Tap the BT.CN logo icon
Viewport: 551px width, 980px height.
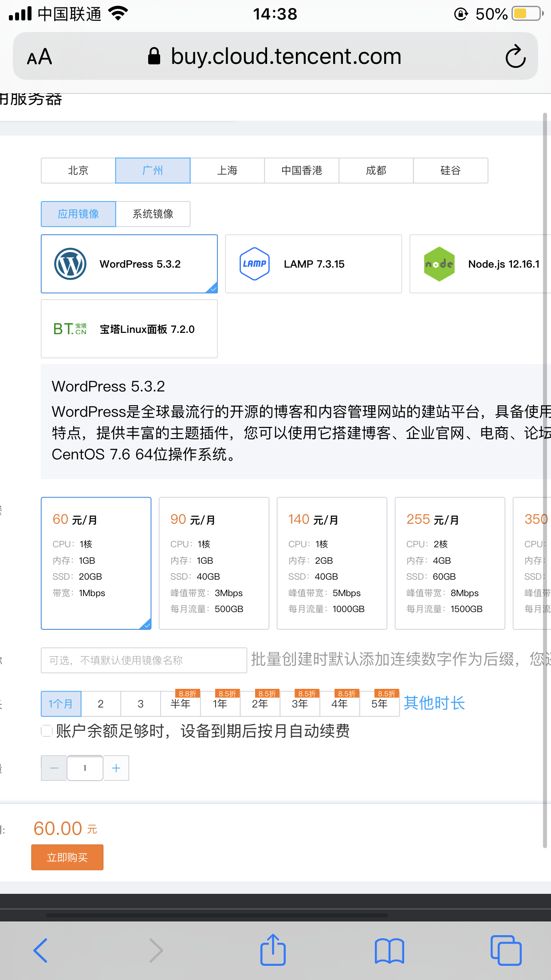tap(70, 329)
